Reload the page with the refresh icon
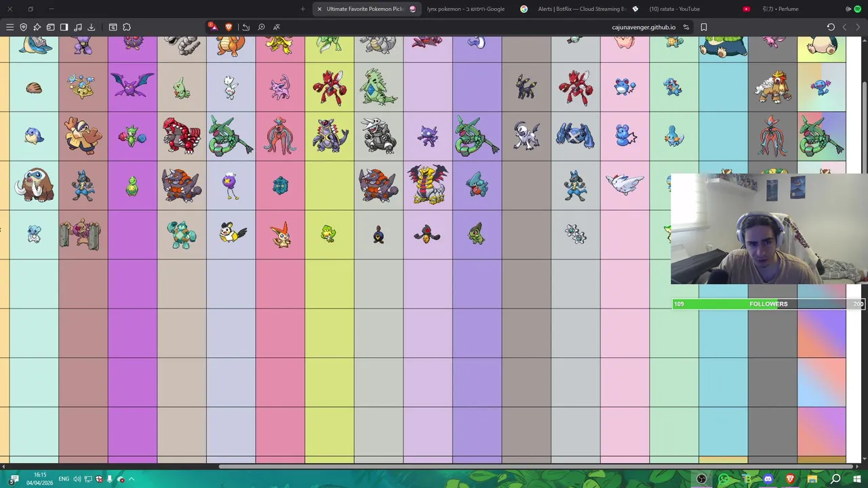The image size is (868, 488). click(x=831, y=27)
